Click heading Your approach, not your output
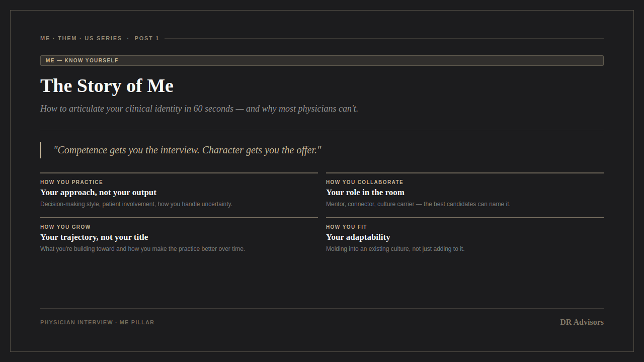This screenshot has height=362, width=644. pos(98,193)
